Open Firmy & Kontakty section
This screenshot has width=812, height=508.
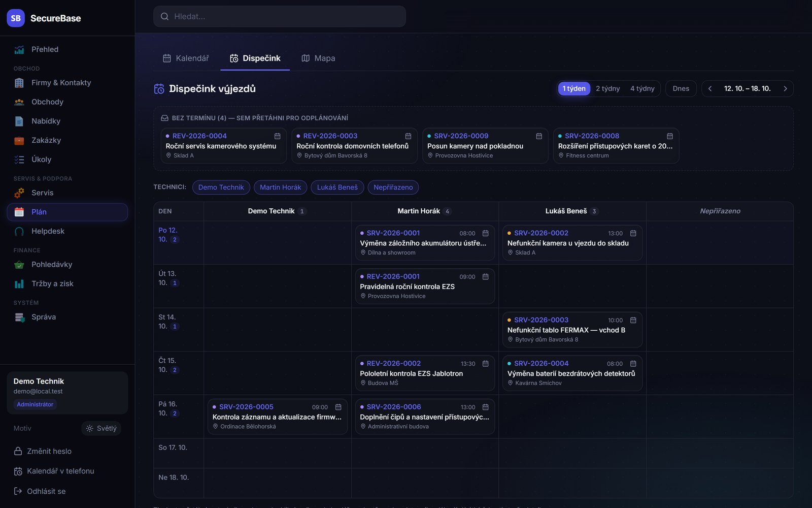(67, 83)
